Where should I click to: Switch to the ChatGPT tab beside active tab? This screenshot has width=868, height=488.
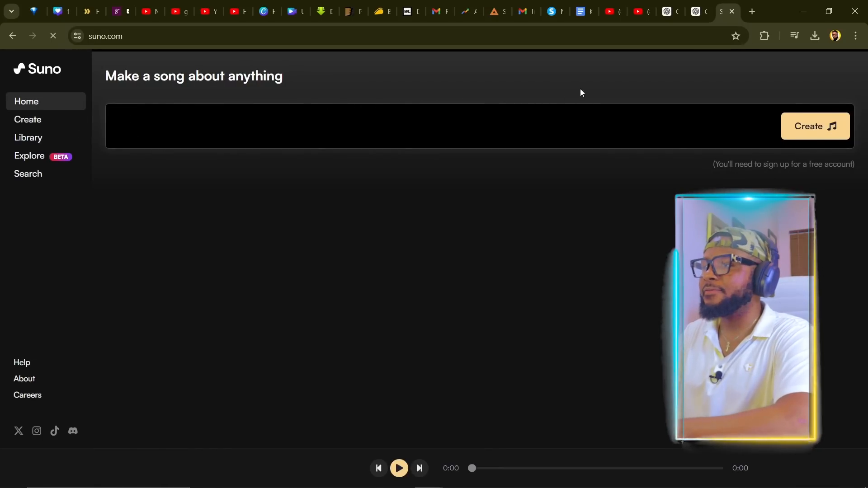point(699,11)
